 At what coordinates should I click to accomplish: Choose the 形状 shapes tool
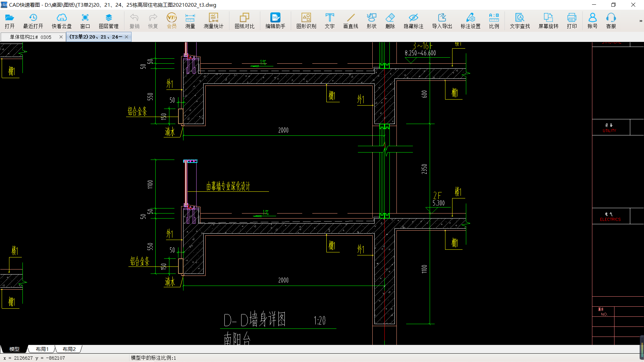pos(372,21)
